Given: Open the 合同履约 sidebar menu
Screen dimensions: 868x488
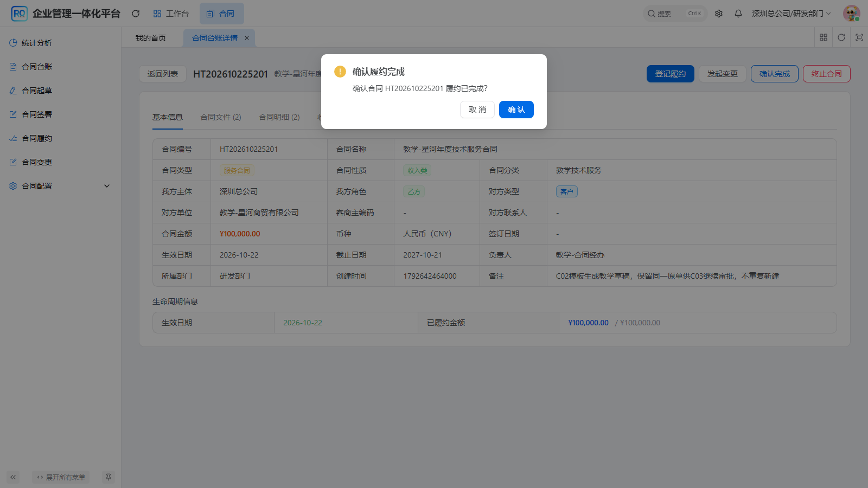Looking at the screenshot, I should (x=60, y=138).
